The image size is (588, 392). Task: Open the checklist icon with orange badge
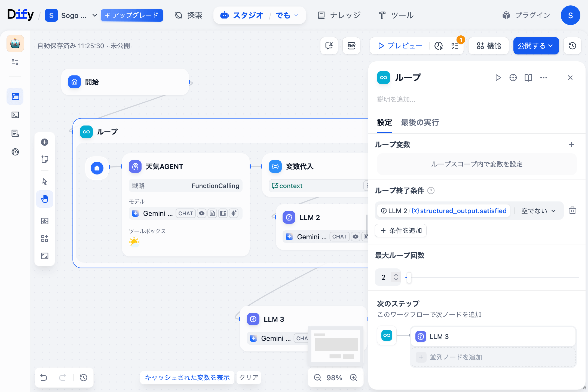(x=455, y=46)
